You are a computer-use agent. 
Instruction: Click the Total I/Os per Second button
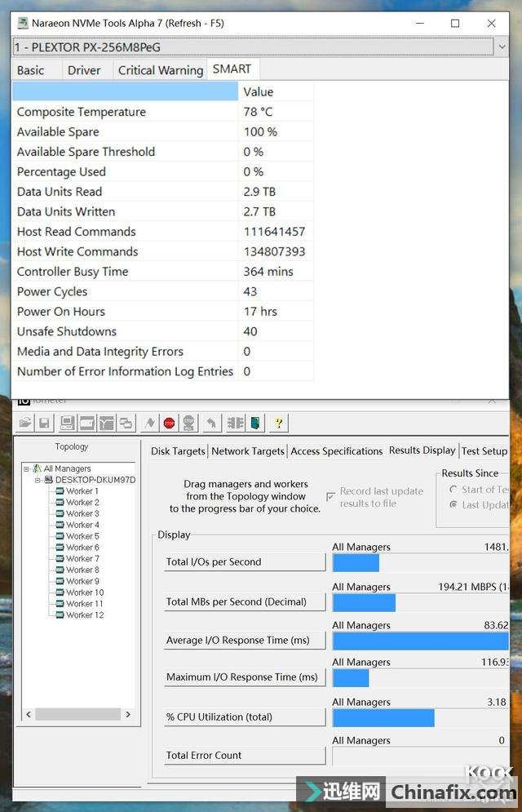[245, 562]
